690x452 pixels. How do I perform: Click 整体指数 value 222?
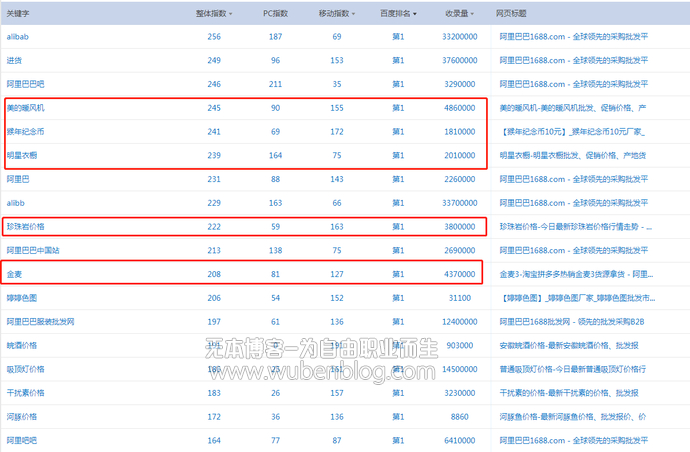coord(214,227)
